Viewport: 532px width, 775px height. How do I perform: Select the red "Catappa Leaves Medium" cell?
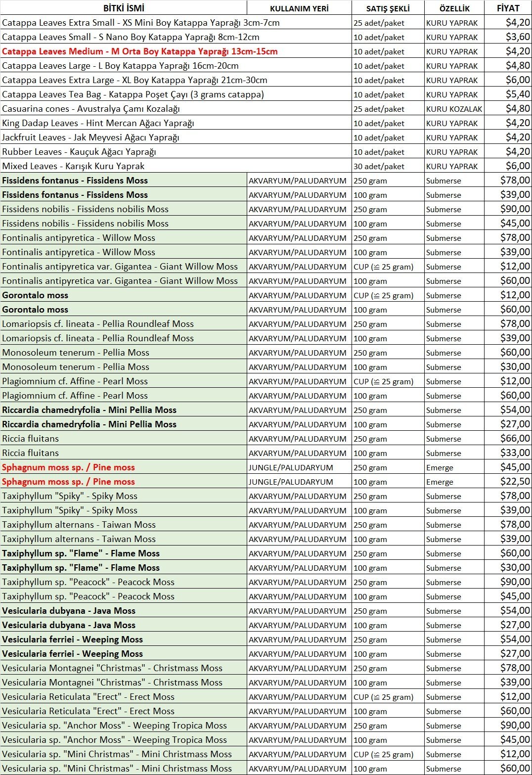tap(139, 51)
